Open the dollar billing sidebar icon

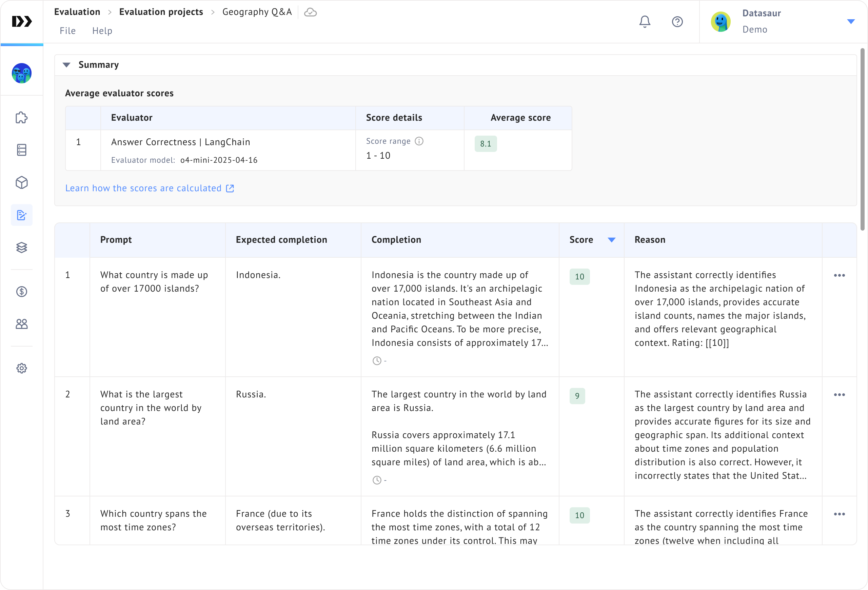pyautogui.click(x=22, y=291)
